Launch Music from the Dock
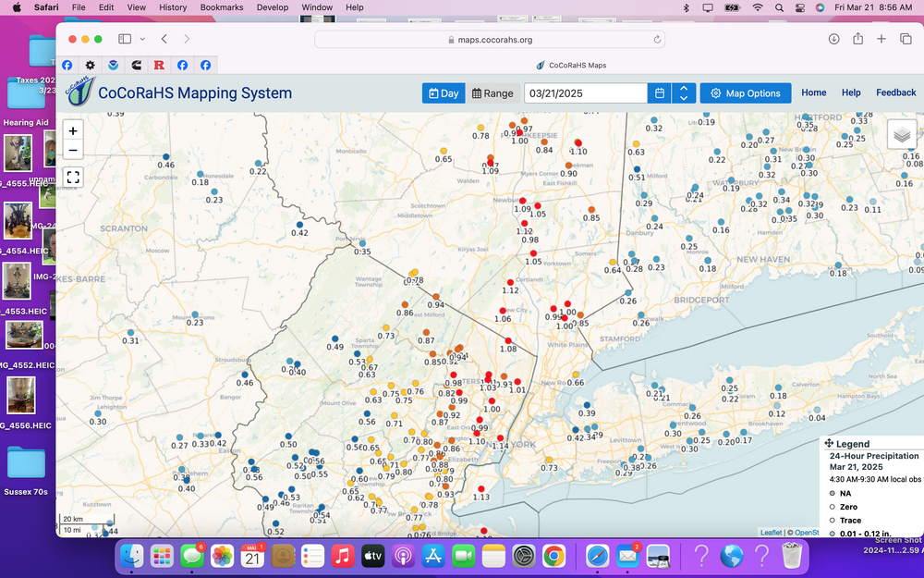Screen dimensions: 924x578 pos(343,555)
